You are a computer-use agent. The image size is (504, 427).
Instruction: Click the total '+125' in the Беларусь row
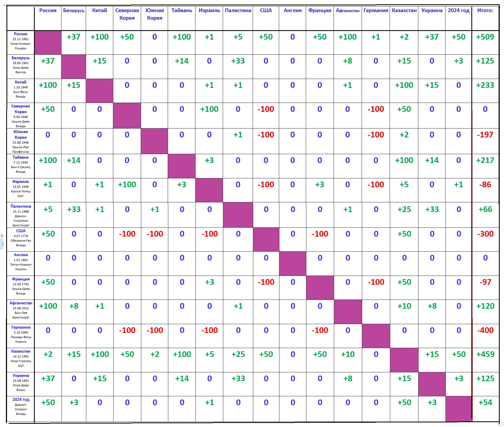485,61
